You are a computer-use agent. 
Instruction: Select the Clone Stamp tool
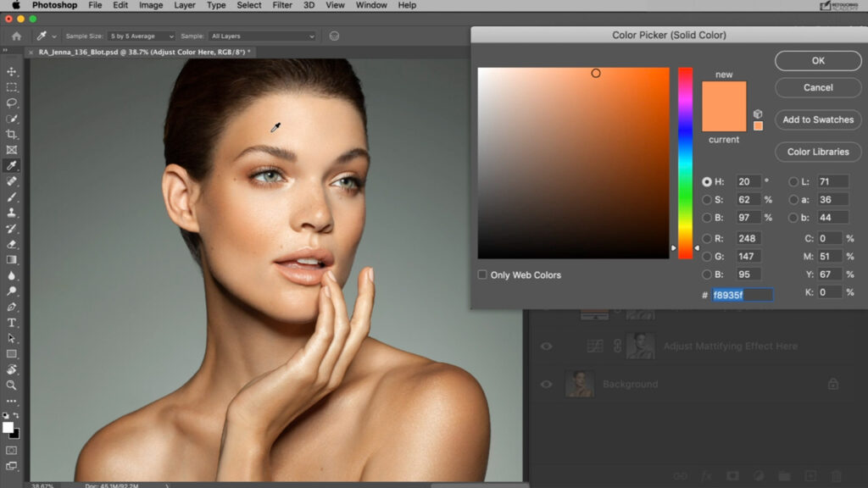(x=12, y=213)
